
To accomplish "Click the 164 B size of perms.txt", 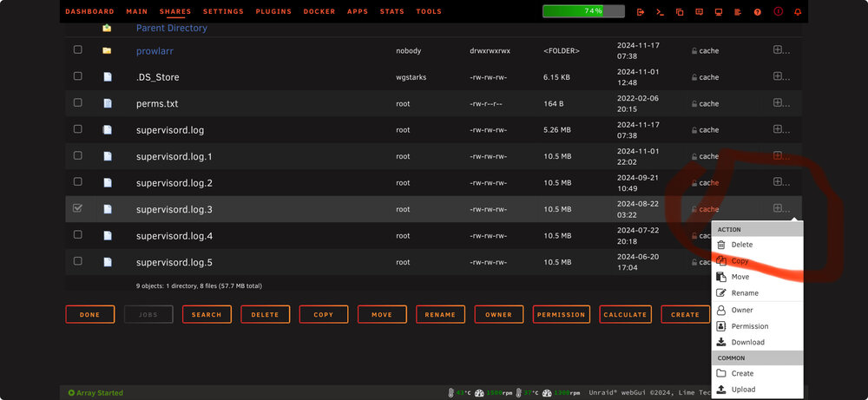I will tap(553, 103).
